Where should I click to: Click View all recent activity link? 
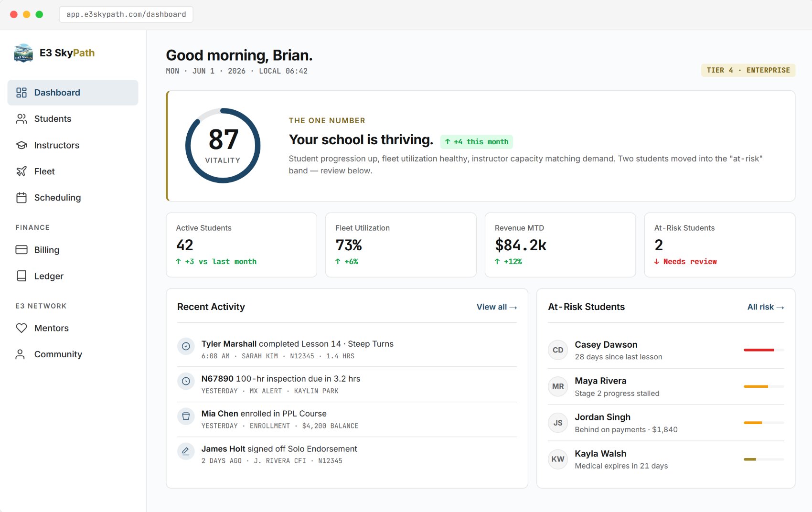point(497,307)
